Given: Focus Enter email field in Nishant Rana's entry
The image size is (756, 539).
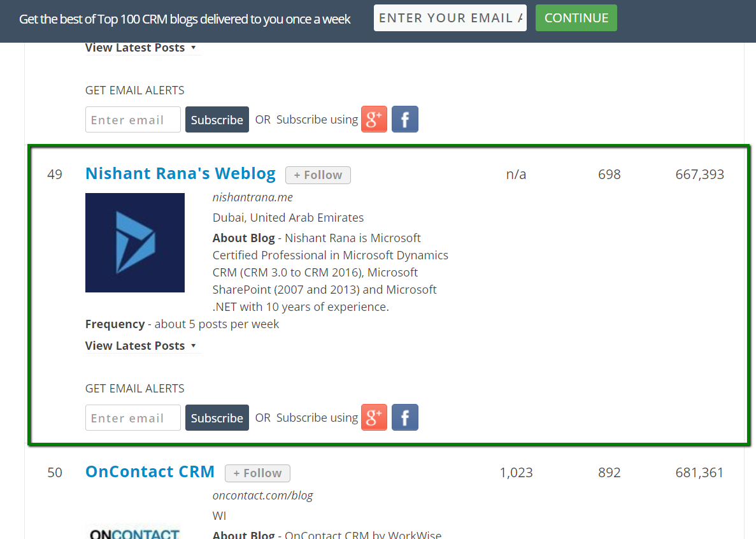Looking at the screenshot, I should (132, 418).
